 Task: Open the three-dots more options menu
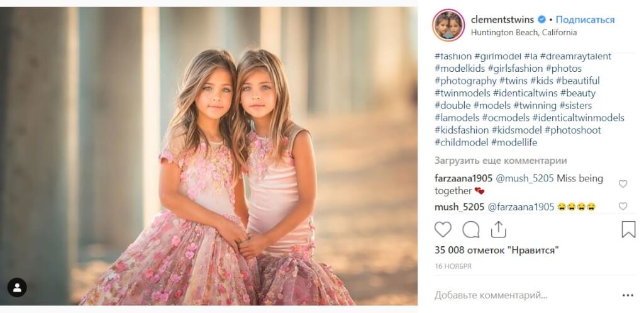tap(628, 295)
